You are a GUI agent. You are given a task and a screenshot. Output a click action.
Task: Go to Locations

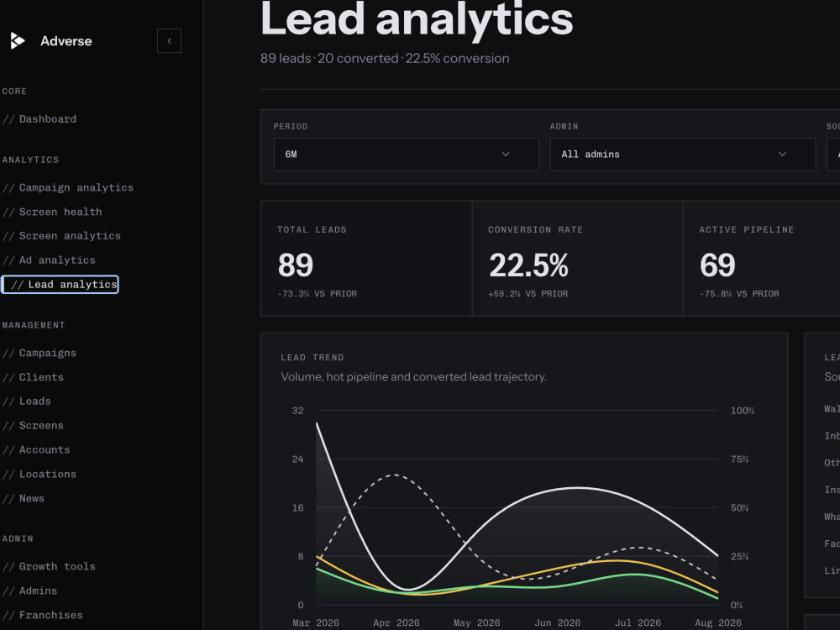[39, 474]
